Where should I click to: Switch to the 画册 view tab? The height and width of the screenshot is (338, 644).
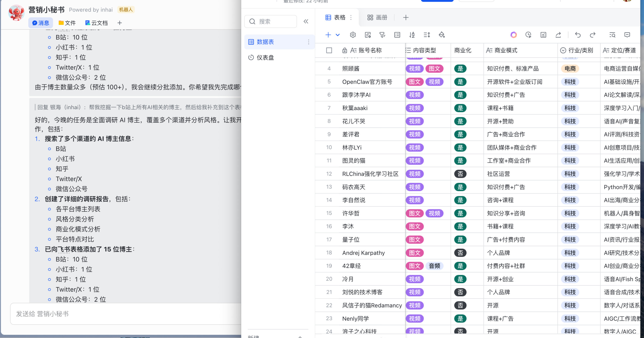(x=377, y=17)
